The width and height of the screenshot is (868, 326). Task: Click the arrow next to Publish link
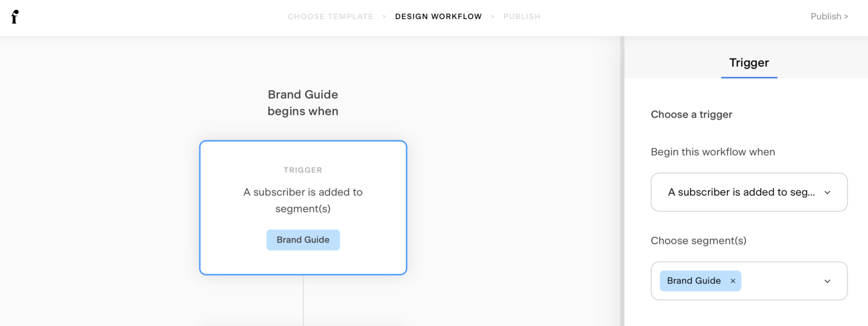pyautogui.click(x=846, y=16)
